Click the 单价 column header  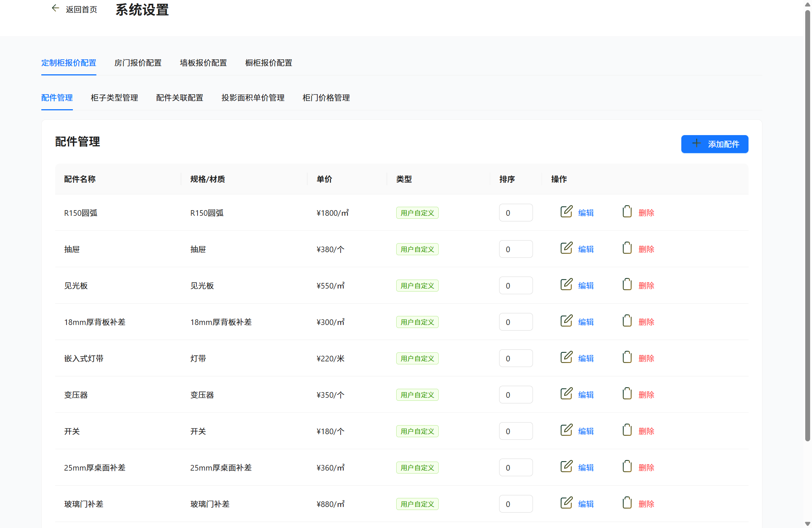[324, 179]
